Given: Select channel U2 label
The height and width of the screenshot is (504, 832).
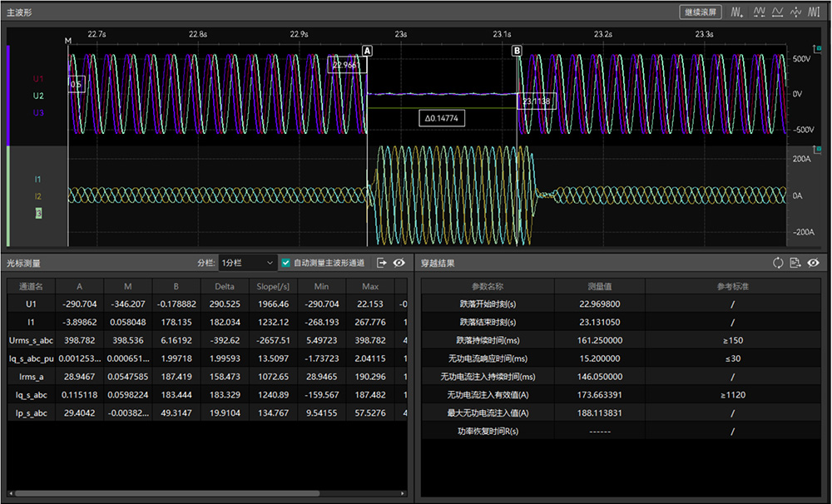Looking at the screenshot, I should (x=38, y=96).
